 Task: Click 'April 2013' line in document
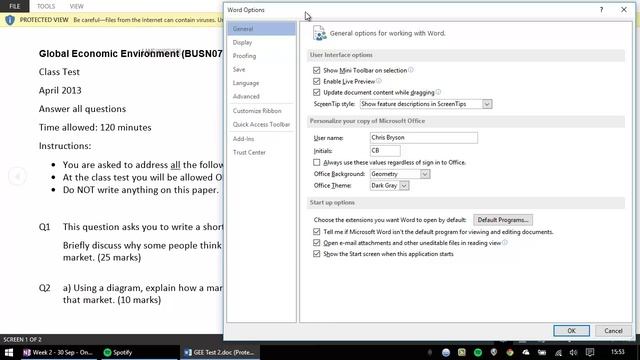pos(60,90)
